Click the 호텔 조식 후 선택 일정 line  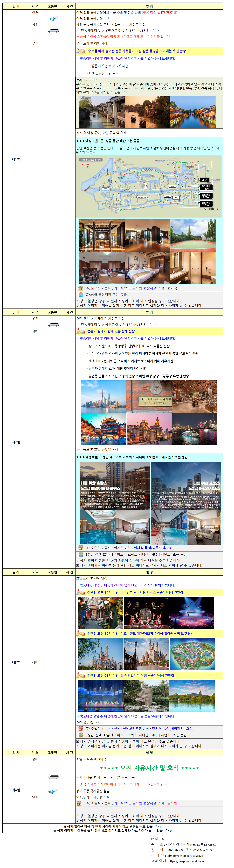[92, 578]
